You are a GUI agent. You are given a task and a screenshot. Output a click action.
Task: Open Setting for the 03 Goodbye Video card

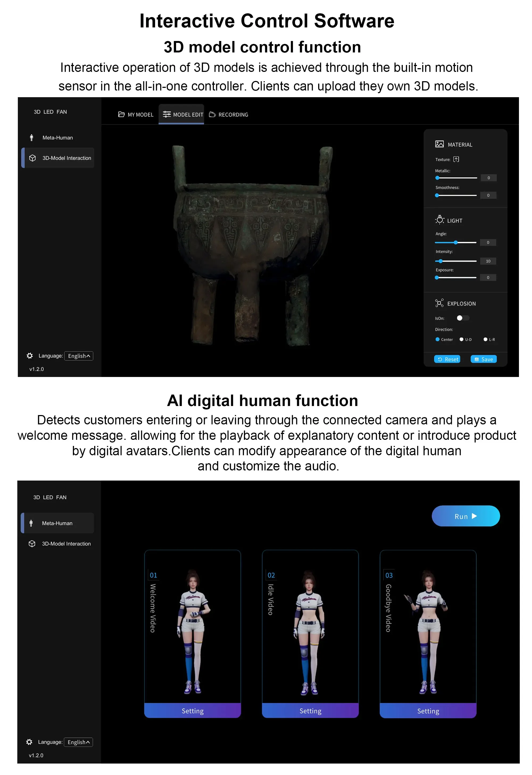tap(428, 711)
